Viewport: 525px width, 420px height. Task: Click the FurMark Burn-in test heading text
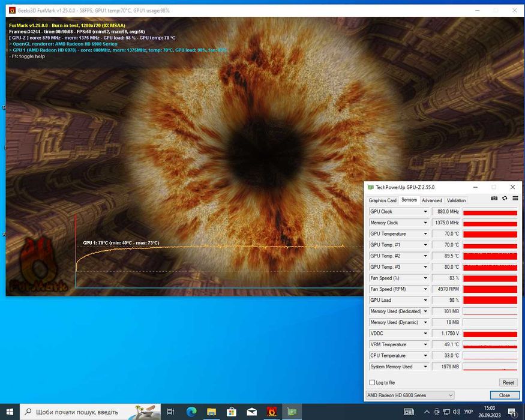click(x=67, y=25)
